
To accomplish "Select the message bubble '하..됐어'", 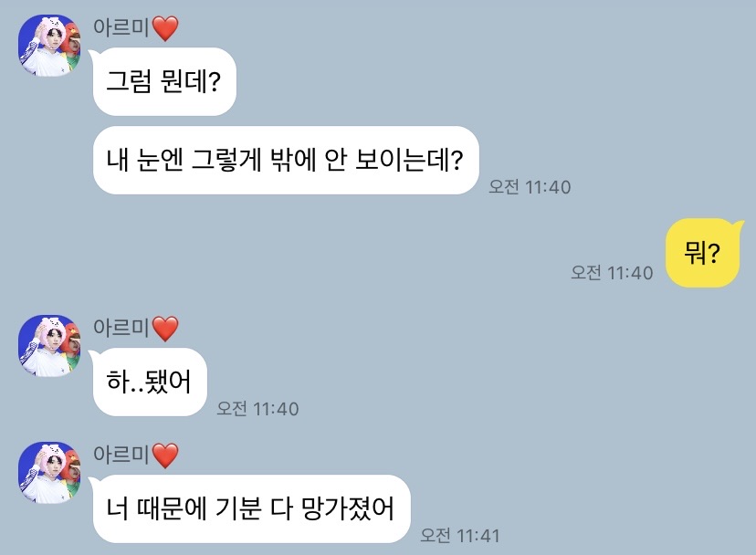I will (x=150, y=382).
